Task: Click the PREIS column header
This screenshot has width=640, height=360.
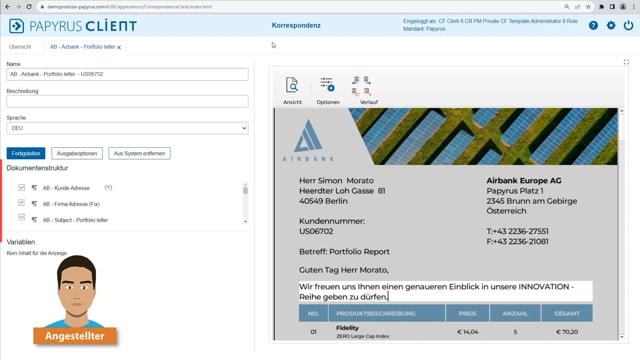Action: tap(467, 313)
